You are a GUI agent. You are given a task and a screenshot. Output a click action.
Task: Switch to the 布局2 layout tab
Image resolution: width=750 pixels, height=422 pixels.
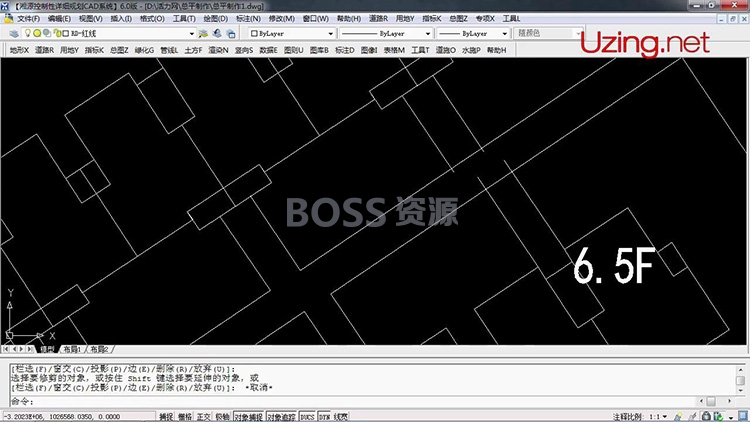pyautogui.click(x=99, y=349)
